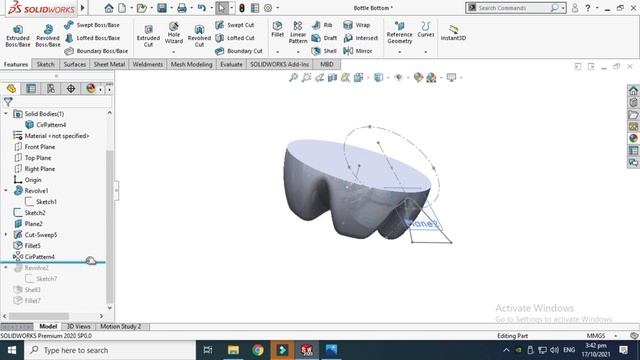Expand the SOLIDWORKS menu flyout arrow

82,8
